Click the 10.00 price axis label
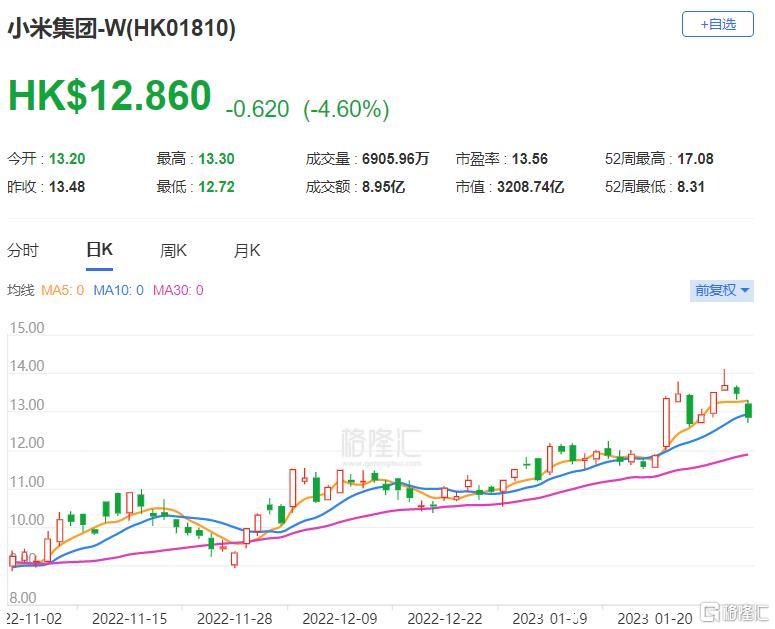Viewport: 775px width, 629px height. [27, 520]
